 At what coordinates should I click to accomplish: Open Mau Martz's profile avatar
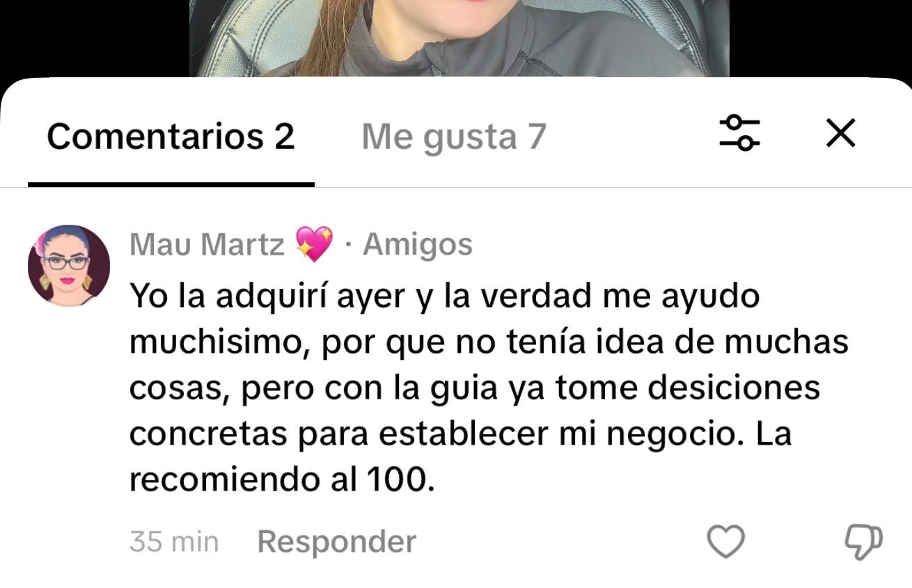[x=68, y=265]
